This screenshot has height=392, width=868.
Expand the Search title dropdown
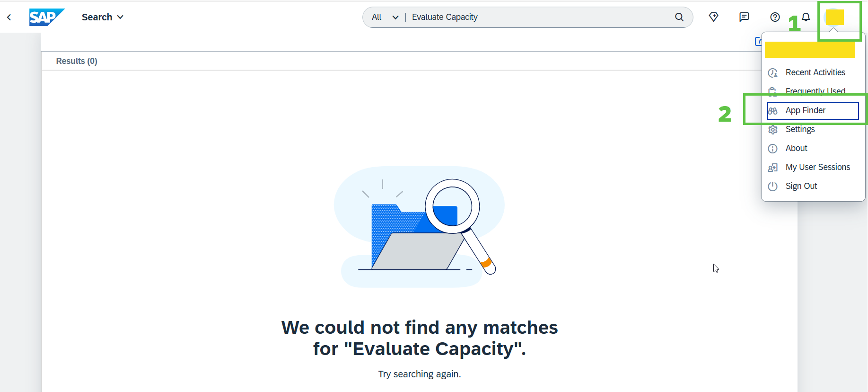click(103, 17)
